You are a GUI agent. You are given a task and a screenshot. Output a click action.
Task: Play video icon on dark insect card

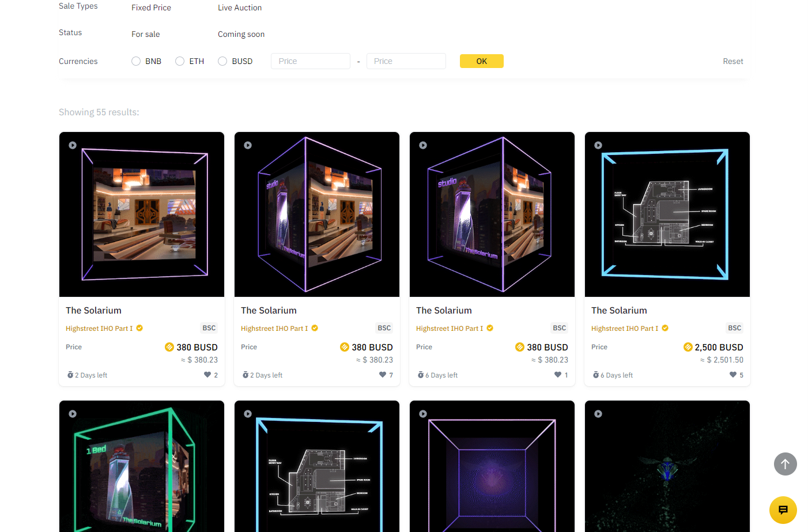[x=598, y=414]
